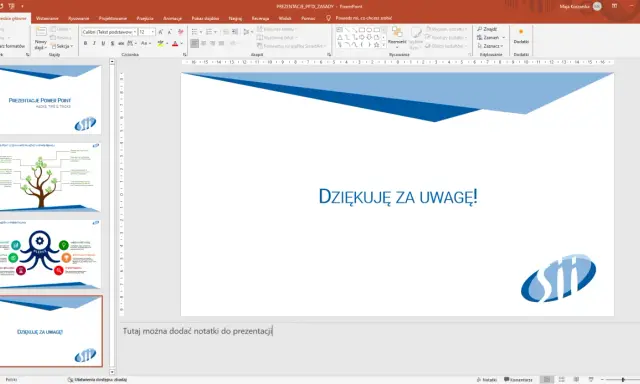Click the Zamień replace button
Screen dimensions: 640x384
(491, 38)
